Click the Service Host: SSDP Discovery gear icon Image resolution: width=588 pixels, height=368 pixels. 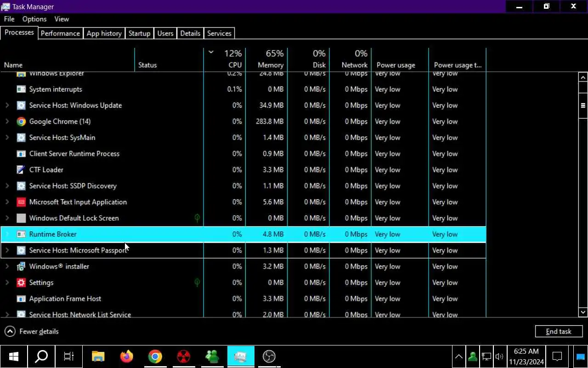tap(21, 186)
